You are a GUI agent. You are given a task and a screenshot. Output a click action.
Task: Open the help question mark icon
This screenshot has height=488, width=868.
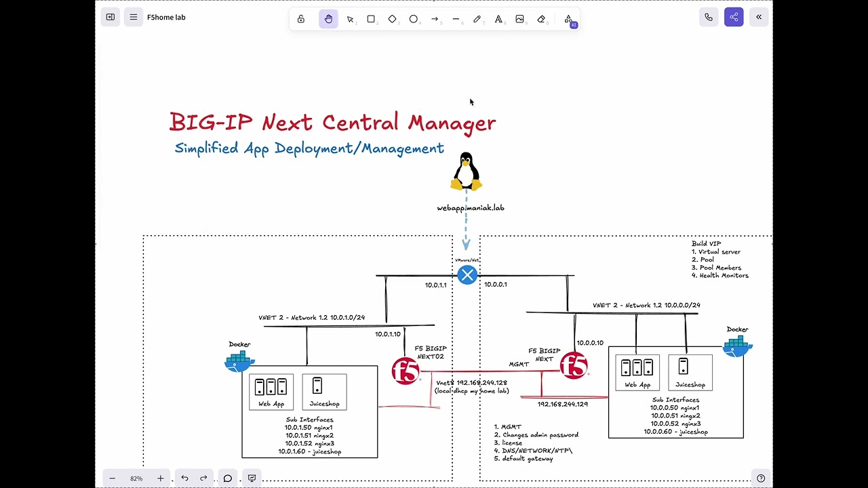click(761, 479)
